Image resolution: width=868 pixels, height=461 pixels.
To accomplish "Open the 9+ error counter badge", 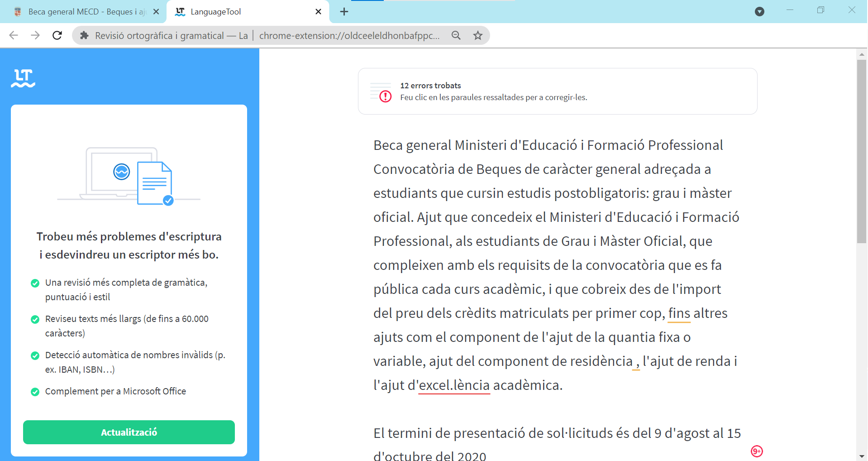I will click(757, 451).
